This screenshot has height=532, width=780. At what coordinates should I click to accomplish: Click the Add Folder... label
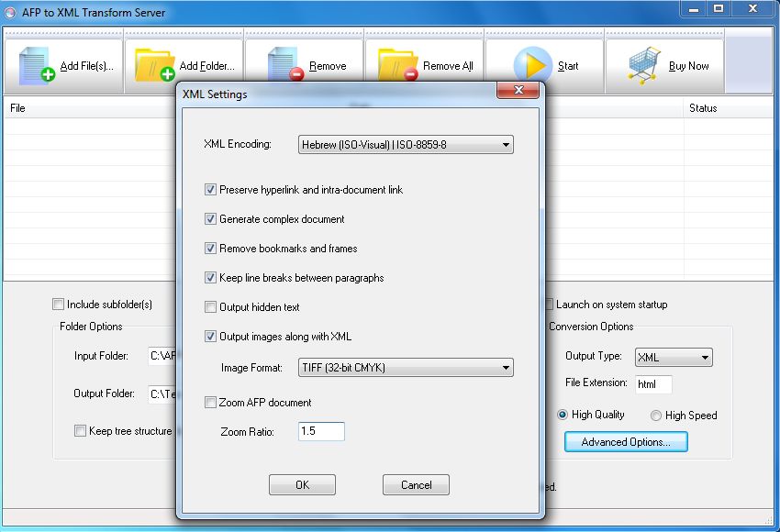[x=207, y=66]
